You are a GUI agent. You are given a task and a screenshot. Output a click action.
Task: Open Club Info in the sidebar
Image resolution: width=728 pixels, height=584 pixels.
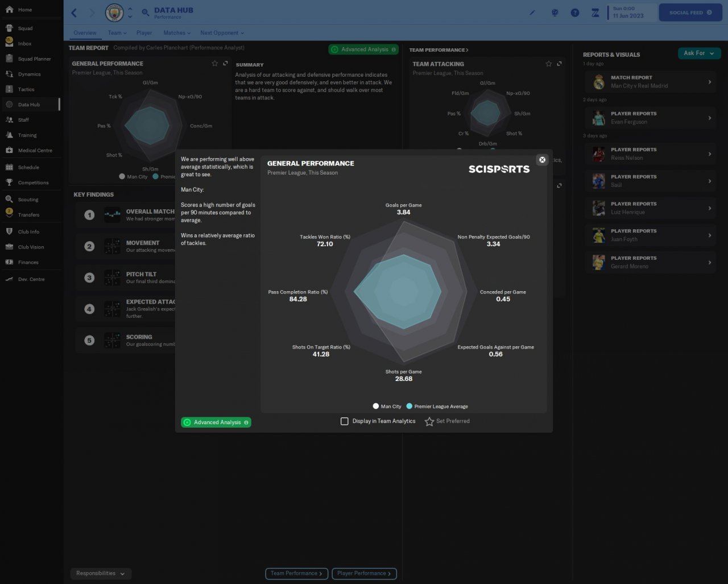[28, 232]
